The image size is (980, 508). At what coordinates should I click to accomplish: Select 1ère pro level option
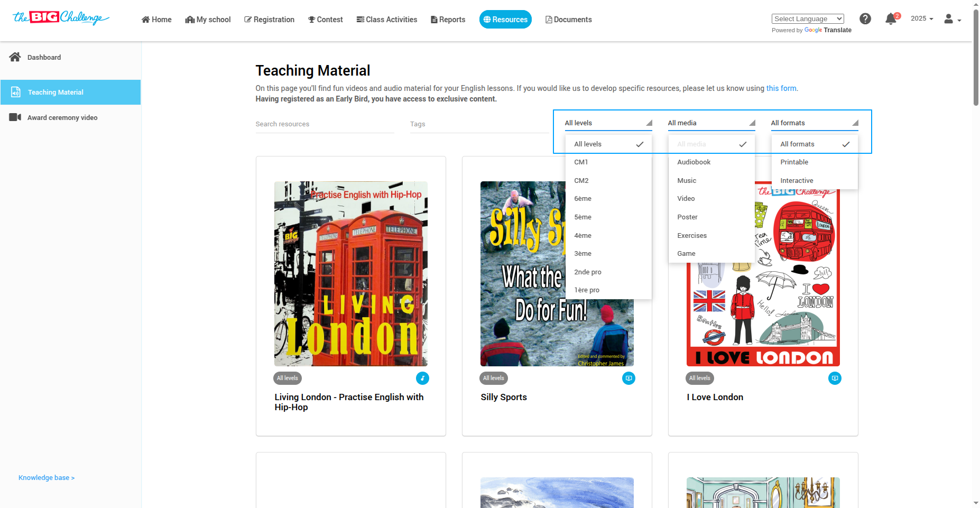tap(608, 290)
